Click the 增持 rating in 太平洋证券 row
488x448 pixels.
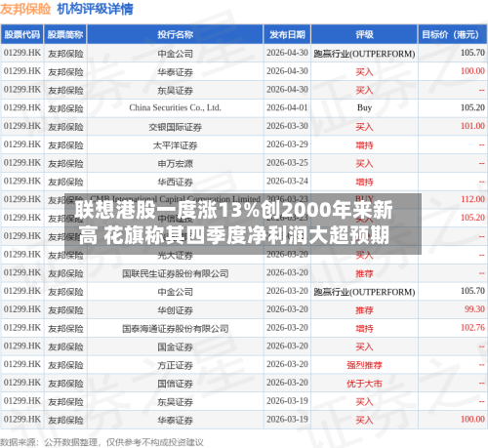(364, 144)
